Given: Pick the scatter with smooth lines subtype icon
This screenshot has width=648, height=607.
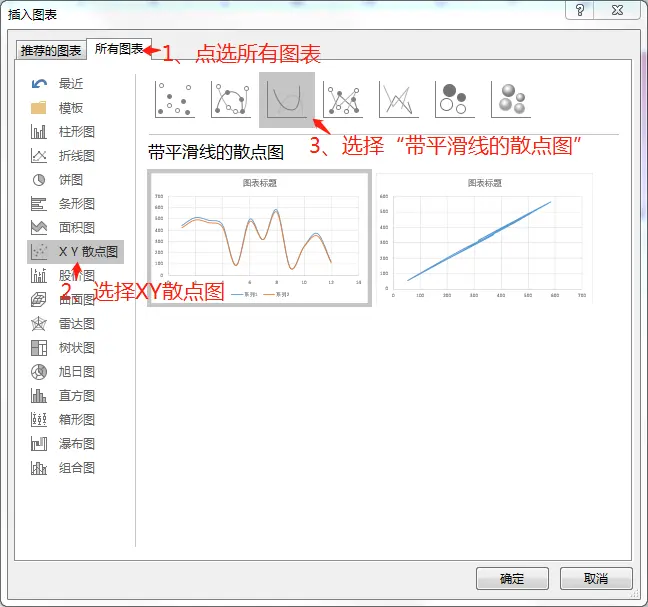Looking at the screenshot, I should (x=287, y=100).
